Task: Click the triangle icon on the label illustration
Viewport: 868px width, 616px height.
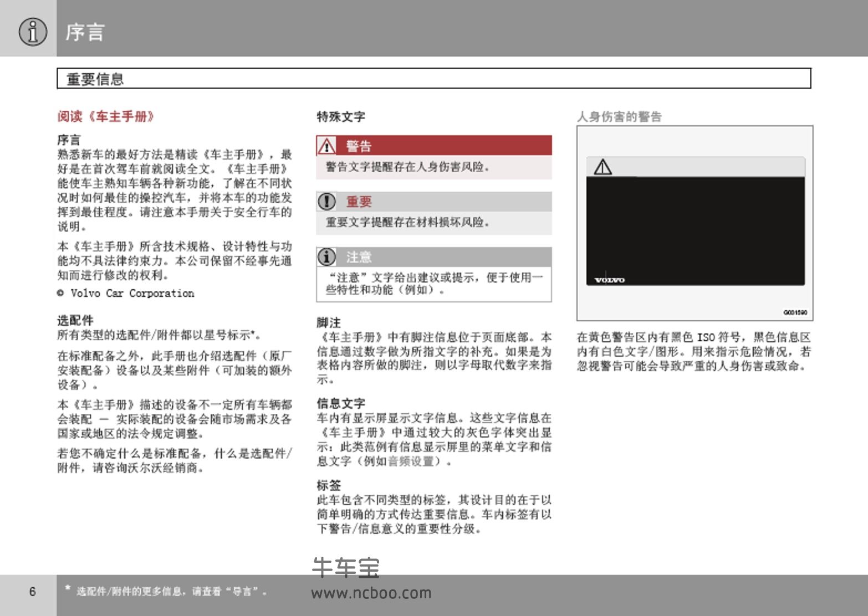Action: pyautogui.click(x=603, y=167)
